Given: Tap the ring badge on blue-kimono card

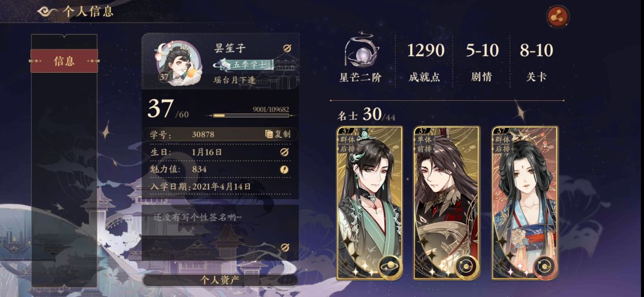Looking at the screenshot, I should [545, 267].
